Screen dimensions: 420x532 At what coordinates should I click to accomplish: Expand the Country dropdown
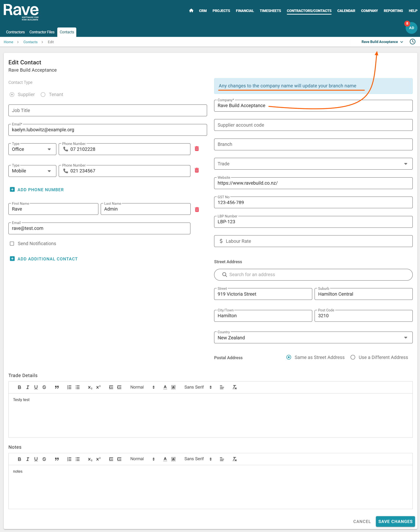(x=313, y=338)
